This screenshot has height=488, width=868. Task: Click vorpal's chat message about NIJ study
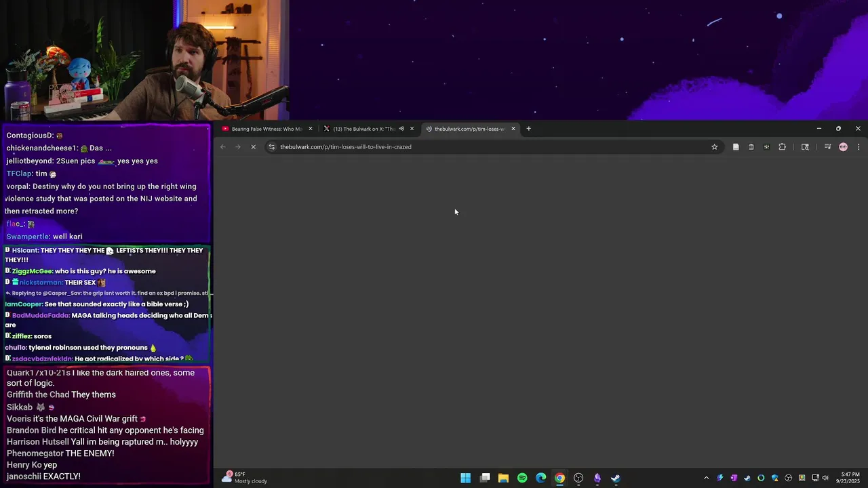tap(102, 199)
